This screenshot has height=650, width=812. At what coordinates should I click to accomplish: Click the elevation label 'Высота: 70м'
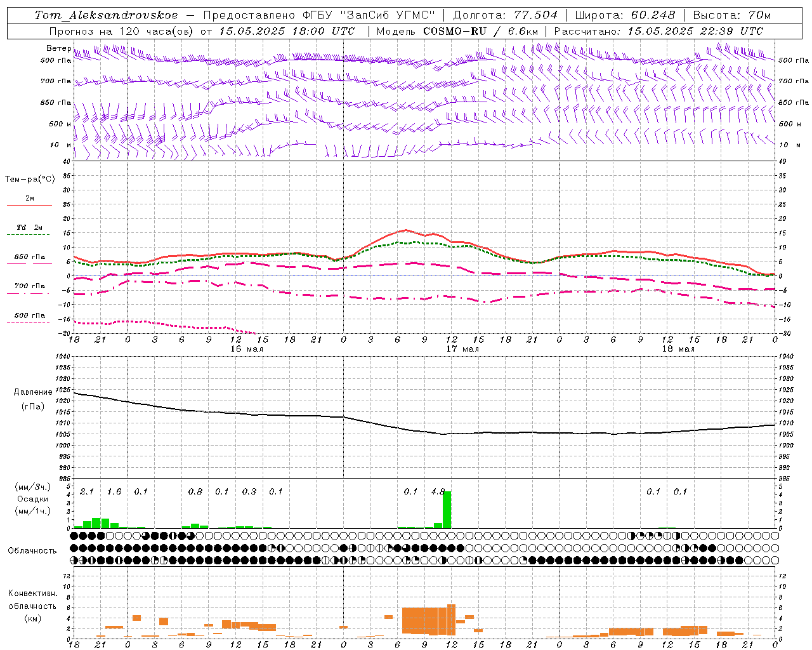tap(732, 15)
